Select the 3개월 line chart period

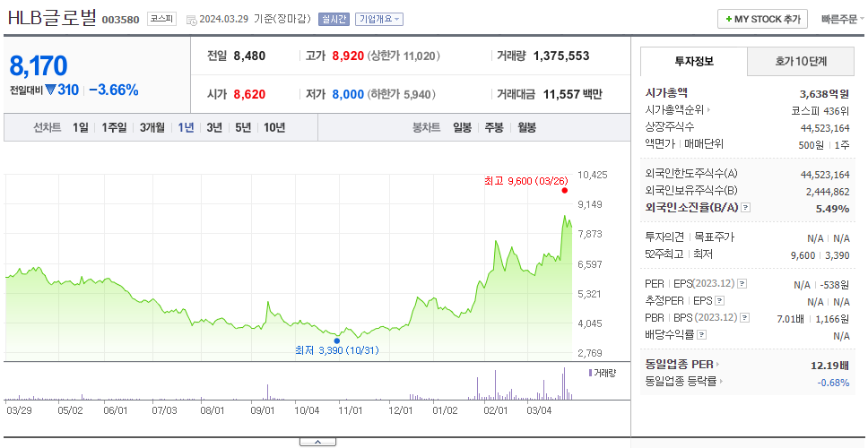(x=152, y=128)
